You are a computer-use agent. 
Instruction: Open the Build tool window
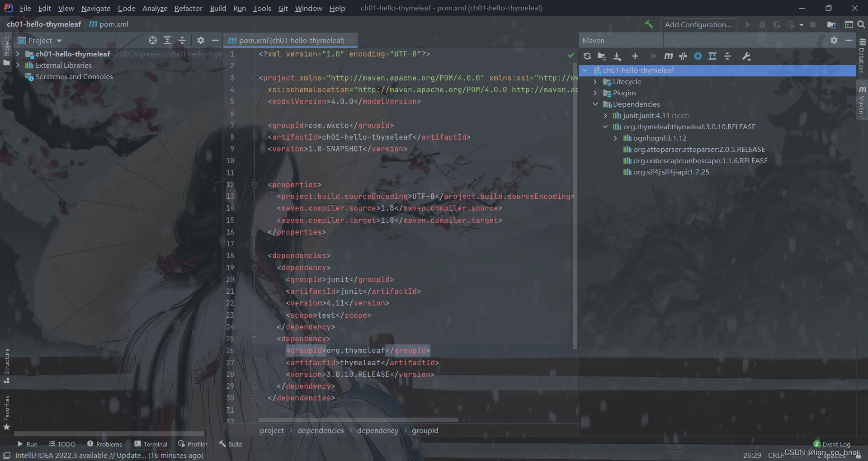tap(230, 444)
